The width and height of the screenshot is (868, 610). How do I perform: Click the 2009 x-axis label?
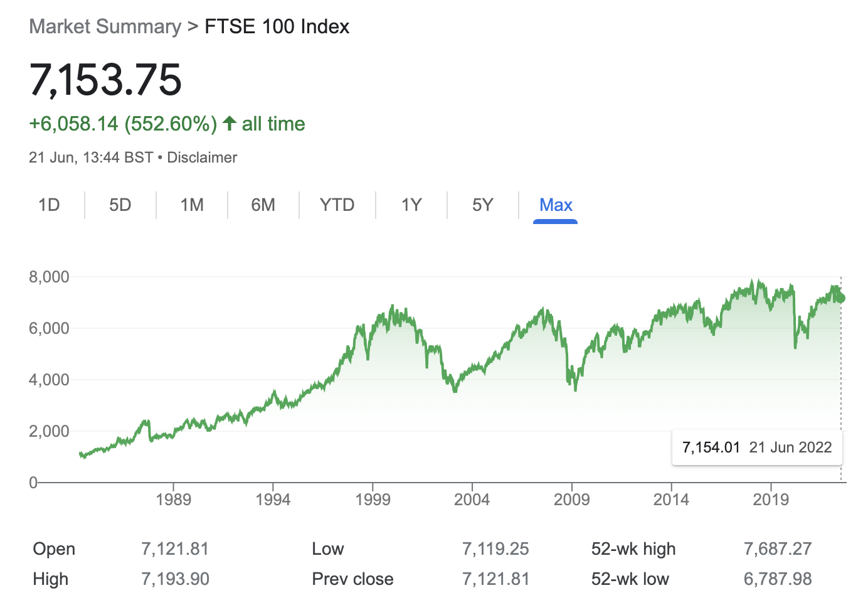coord(571,500)
